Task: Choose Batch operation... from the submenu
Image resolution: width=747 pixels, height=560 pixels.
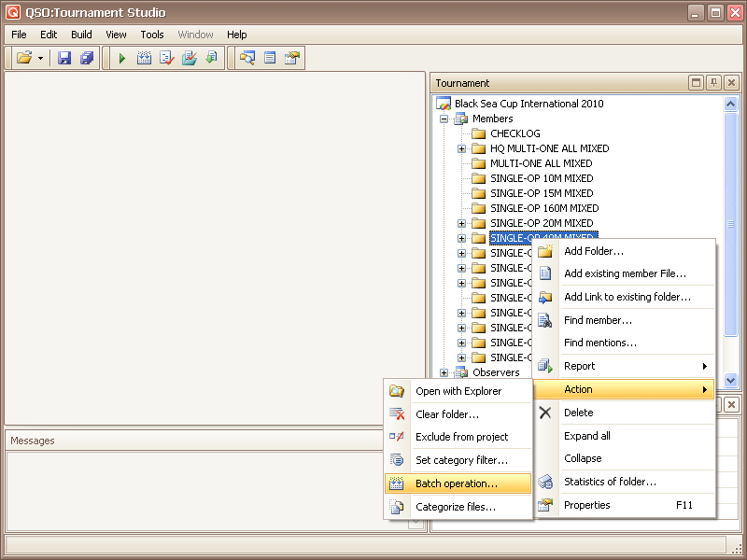Action: pos(457,483)
